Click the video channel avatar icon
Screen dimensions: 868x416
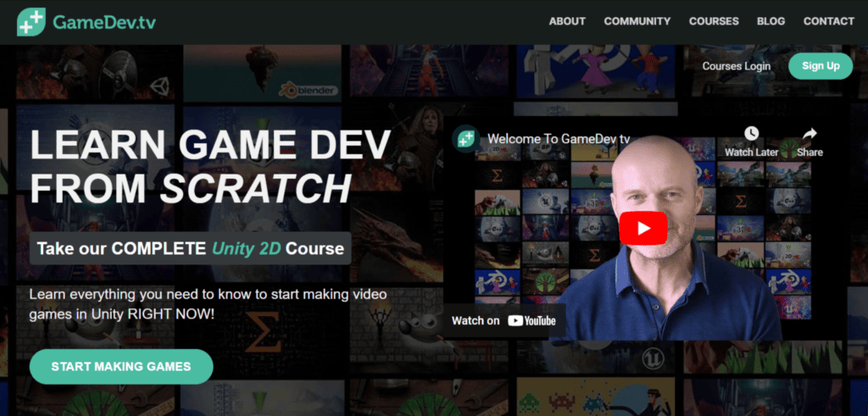465,138
